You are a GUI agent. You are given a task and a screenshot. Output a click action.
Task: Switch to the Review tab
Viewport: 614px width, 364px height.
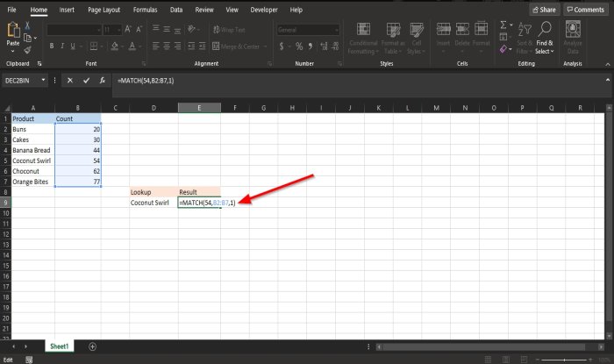click(x=204, y=10)
